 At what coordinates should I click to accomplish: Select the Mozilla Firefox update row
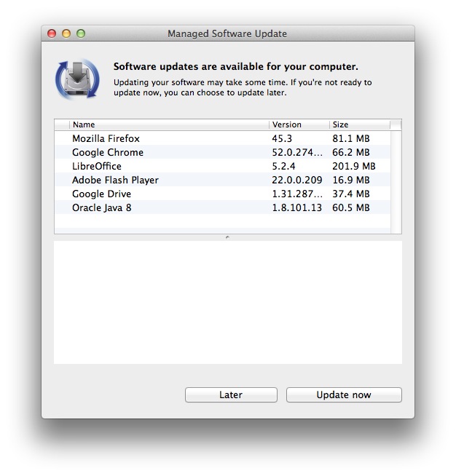pyautogui.click(x=222, y=138)
